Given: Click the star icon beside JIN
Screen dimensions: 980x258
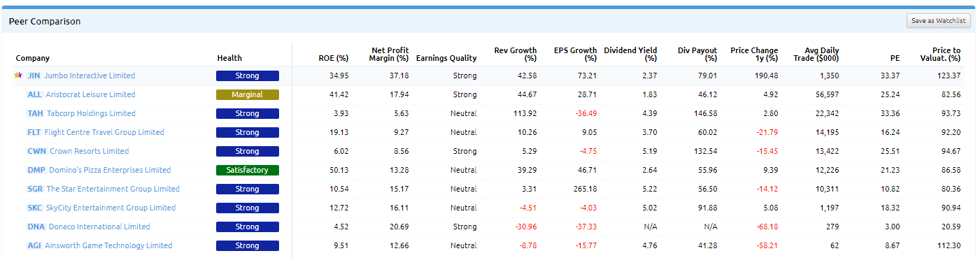Looking at the screenshot, I should click(18, 76).
